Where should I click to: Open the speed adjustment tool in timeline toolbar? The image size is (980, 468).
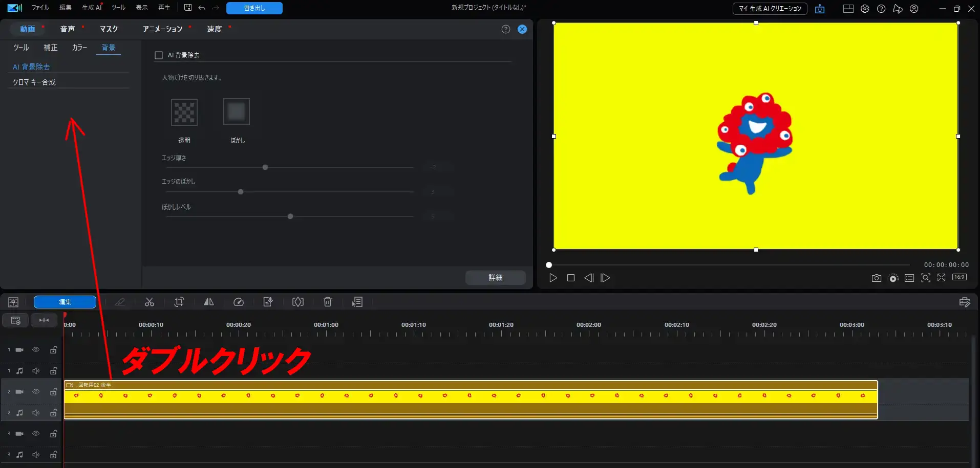[239, 302]
